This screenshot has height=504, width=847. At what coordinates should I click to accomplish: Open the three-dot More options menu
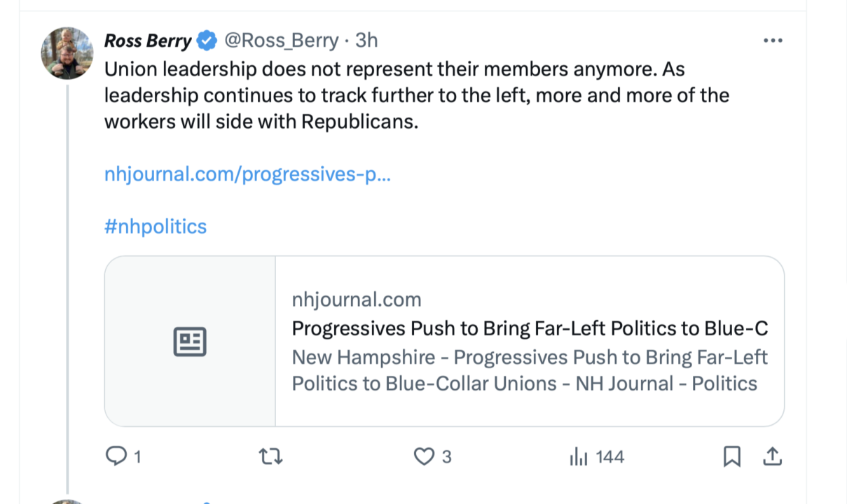(x=772, y=41)
